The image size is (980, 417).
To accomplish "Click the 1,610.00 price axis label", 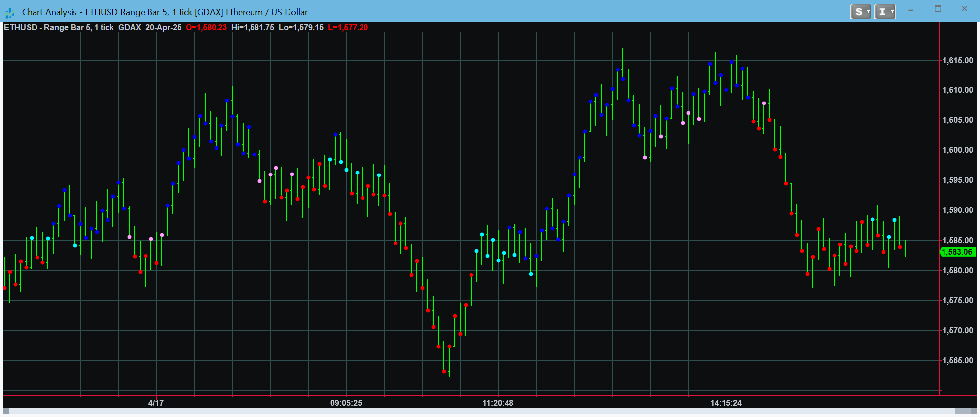I will click(958, 90).
